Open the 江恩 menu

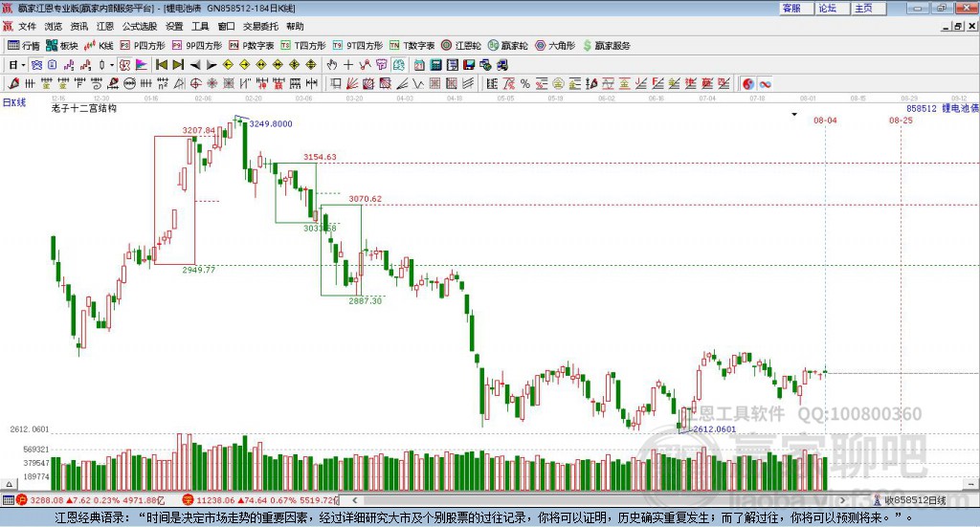pos(105,26)
